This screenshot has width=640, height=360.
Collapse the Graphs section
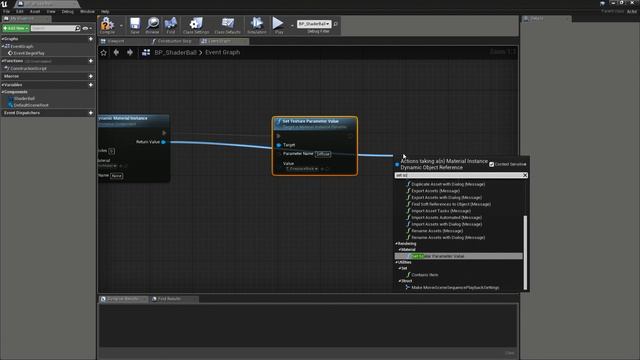click(x=3, y=39)
